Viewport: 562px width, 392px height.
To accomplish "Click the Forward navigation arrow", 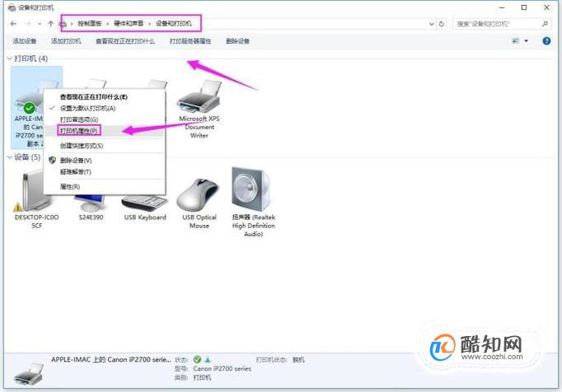I will 27,24.
